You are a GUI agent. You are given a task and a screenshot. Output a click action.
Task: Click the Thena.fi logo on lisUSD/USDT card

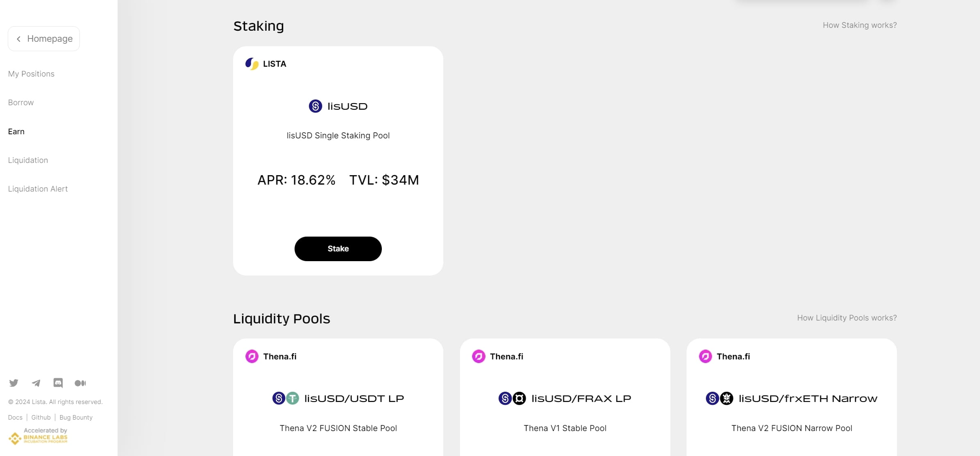[x=252, y=357]
